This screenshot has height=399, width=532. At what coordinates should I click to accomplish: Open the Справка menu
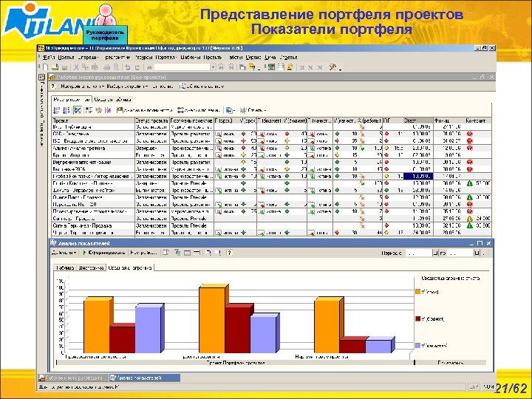288,58
